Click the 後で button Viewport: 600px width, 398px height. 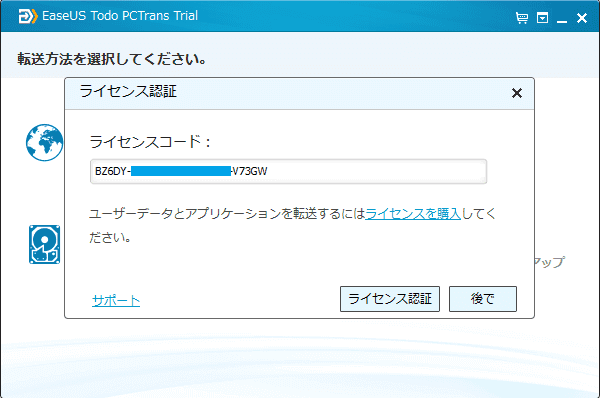[x=483, y=299]
